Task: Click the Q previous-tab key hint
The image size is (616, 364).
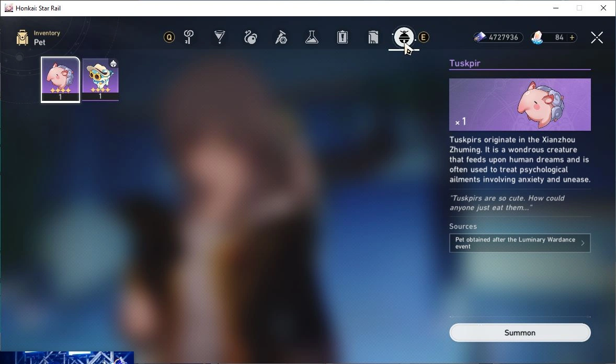Action: 169,37
